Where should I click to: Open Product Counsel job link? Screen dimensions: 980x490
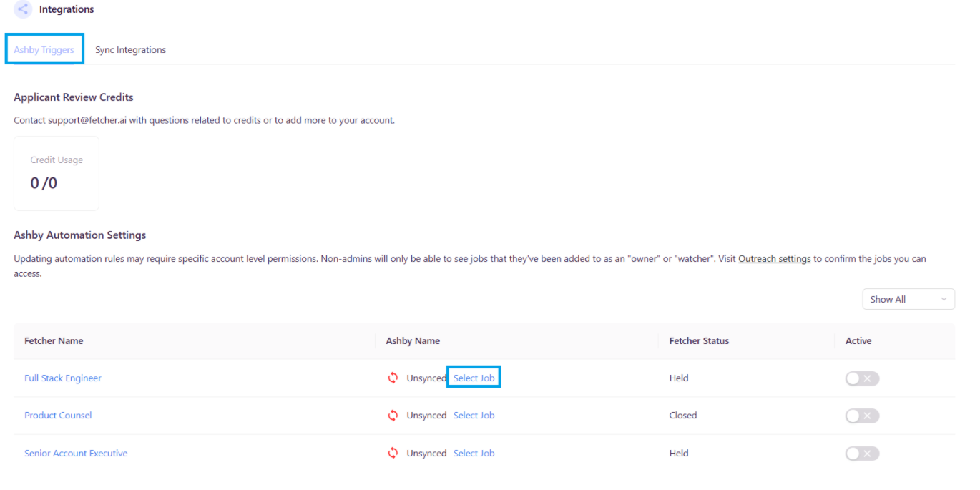click(58, 416)
